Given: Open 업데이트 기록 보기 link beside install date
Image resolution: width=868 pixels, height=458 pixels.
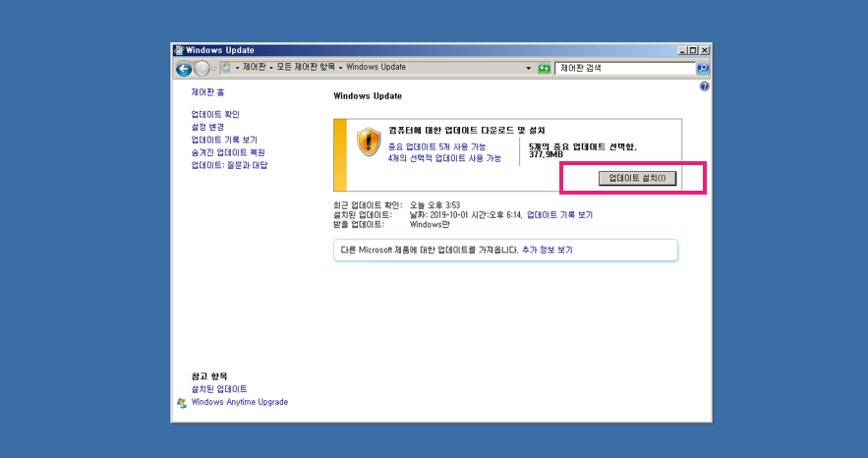Looking at the screenshot, I should click(559, 215).
